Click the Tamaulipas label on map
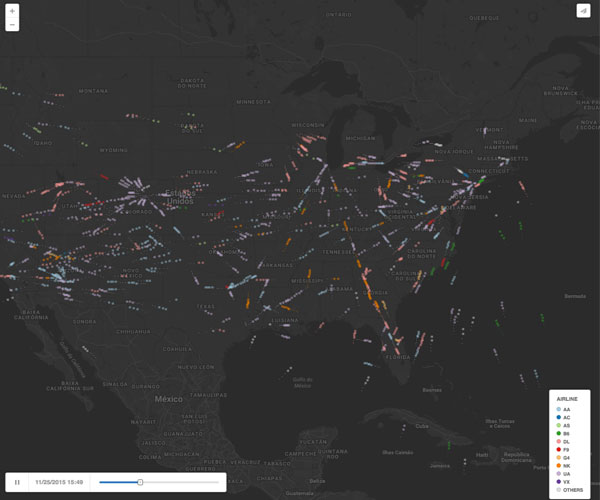Image resolution: width=600 pixels, height=500 pixels. point(209,395)
